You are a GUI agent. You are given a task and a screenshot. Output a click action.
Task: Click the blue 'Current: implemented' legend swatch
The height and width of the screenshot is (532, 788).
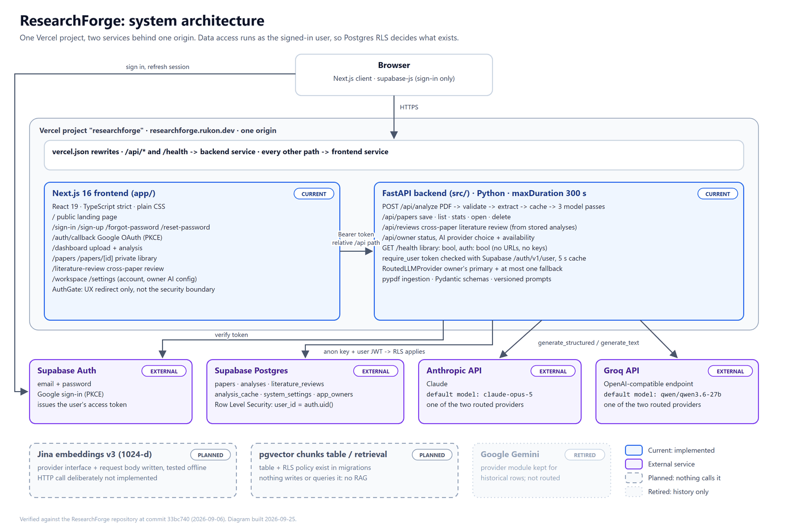pos(634,450)
